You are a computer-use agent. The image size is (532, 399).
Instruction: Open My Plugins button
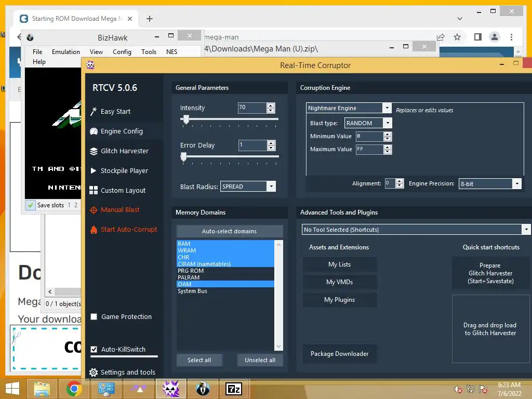coord(339,300)
